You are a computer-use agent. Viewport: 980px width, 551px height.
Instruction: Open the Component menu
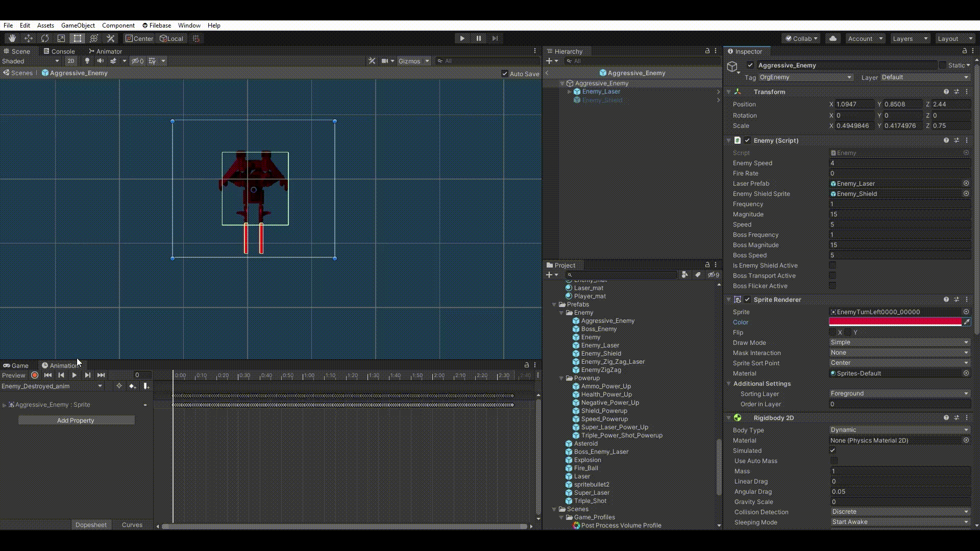pyautogui.click(x=118, y=26)
